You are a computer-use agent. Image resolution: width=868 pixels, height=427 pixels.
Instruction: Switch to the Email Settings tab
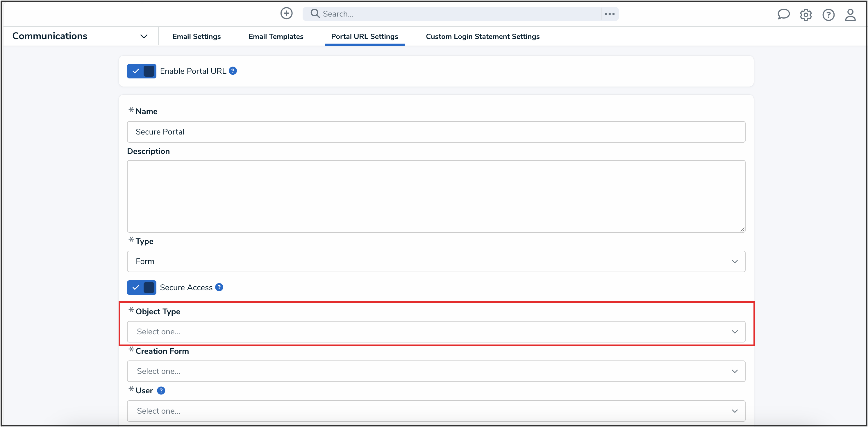pyautogui.click(x=197, y=36)
